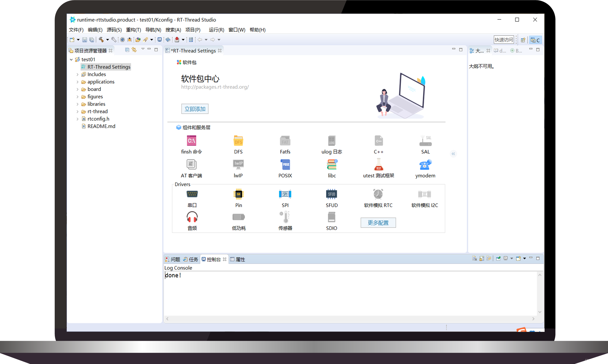Switch to the 控制台 tab
608x364 pixels.
click(214, 259)
